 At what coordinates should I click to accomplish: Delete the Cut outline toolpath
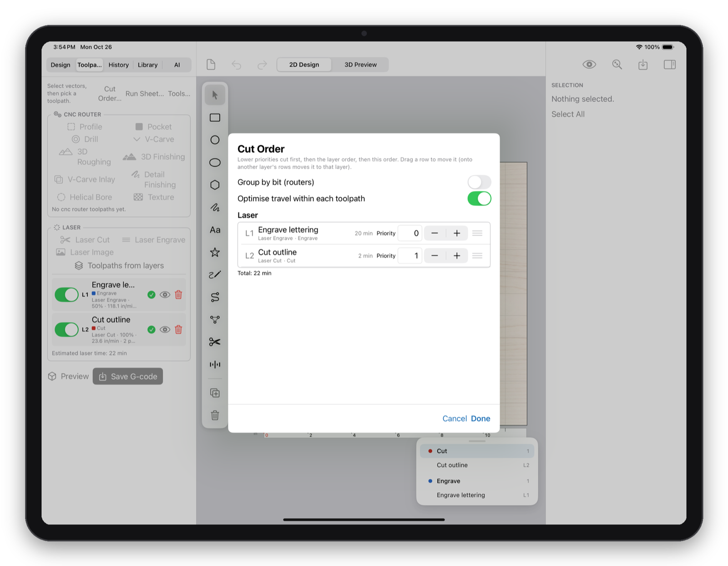[x=178, y=330]
